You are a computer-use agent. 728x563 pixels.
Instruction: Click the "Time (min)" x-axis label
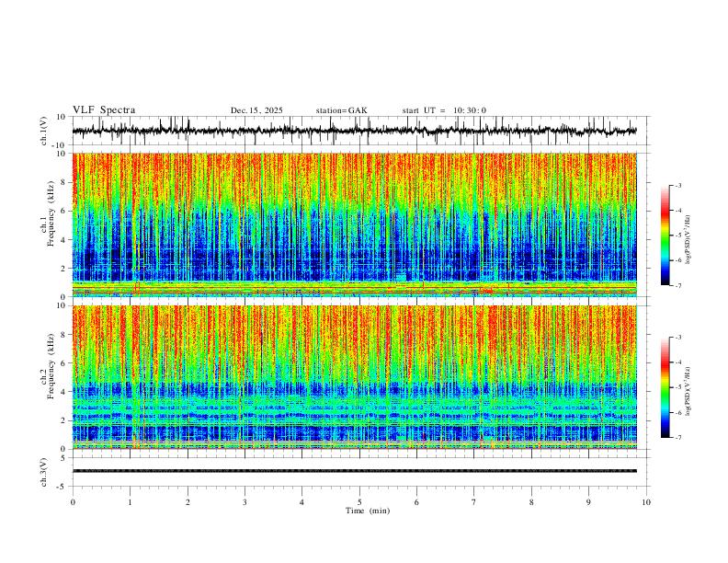coord(368,511)
